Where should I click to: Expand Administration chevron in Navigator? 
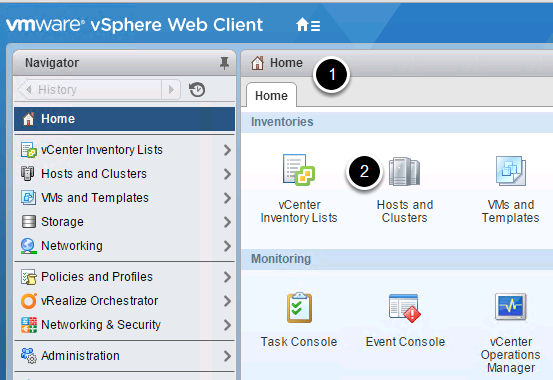tap(227, 356)
